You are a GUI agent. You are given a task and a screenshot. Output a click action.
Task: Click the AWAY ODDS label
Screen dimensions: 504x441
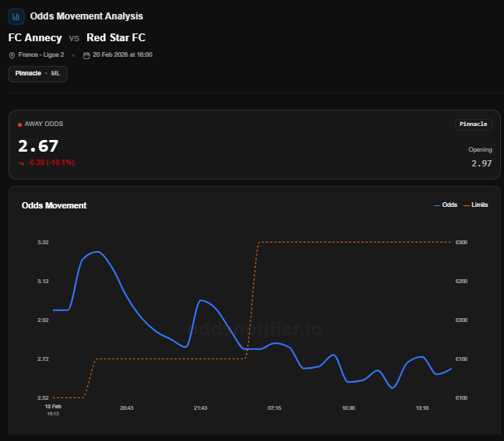[44, 124]
